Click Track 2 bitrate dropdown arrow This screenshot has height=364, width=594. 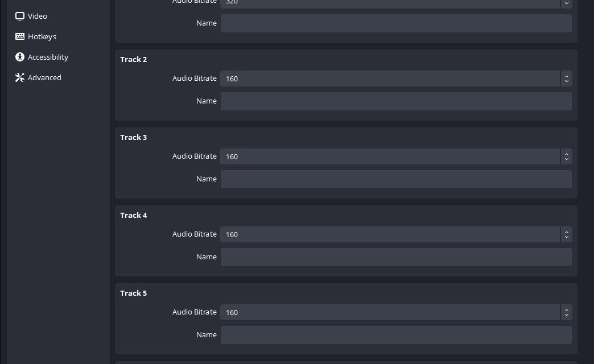point(566,78)
